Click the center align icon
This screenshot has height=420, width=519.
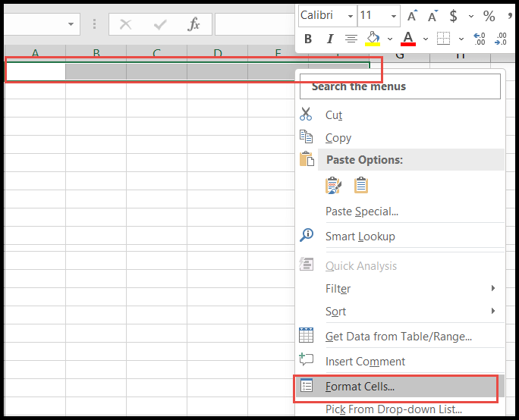pyautogui.click(x=351, y=39)
